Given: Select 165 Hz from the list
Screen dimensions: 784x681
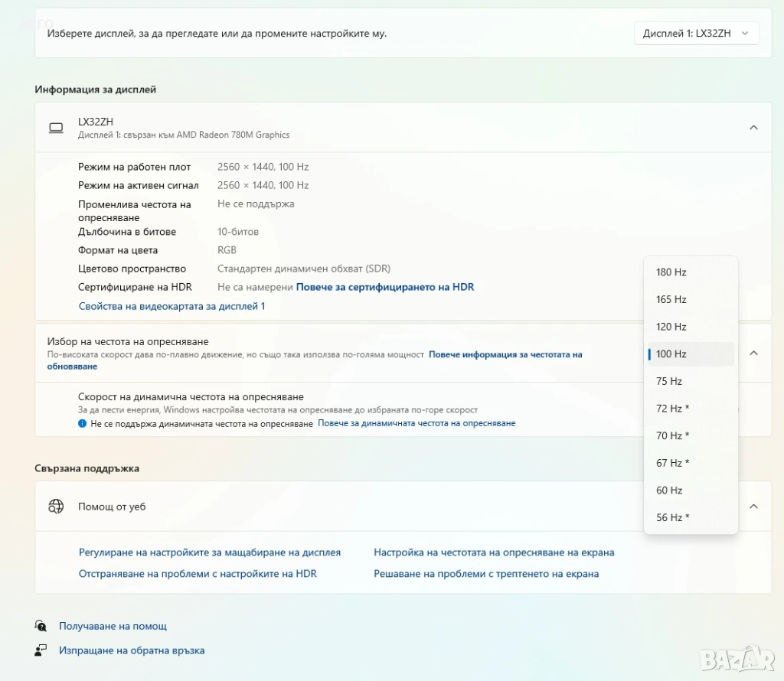Looking at the screenshot, I should 671,300.
